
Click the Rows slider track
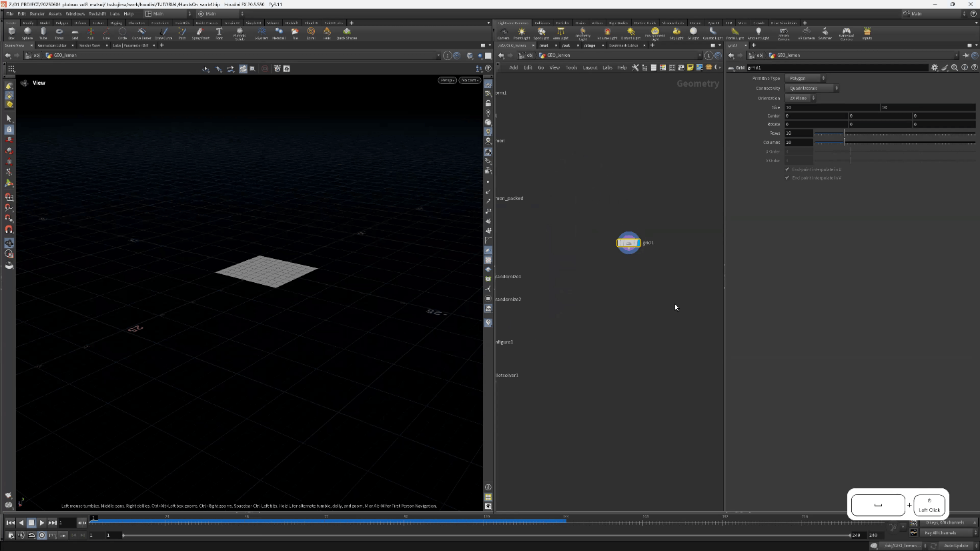pyautogui.click(x=894, y=133)
